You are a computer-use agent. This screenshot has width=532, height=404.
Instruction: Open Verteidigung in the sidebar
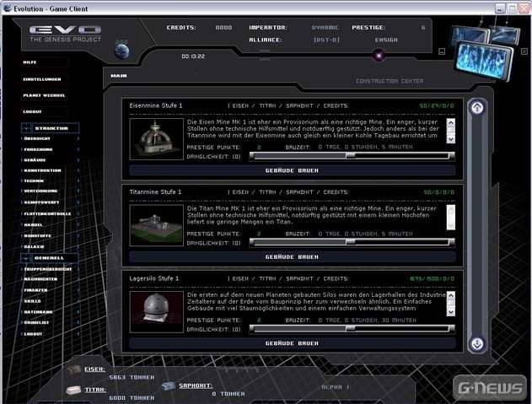point(40,191)
